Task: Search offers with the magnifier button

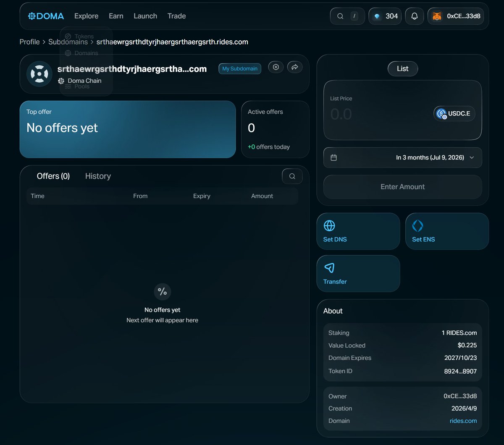Action: 292,176
